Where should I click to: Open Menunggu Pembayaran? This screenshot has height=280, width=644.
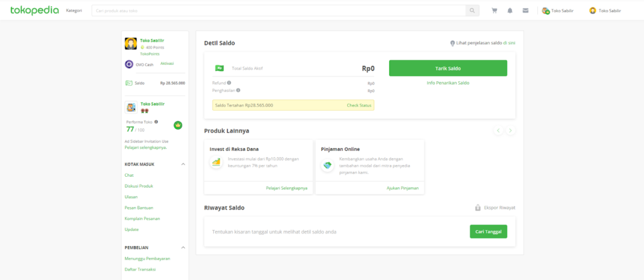tap(147, 259)
